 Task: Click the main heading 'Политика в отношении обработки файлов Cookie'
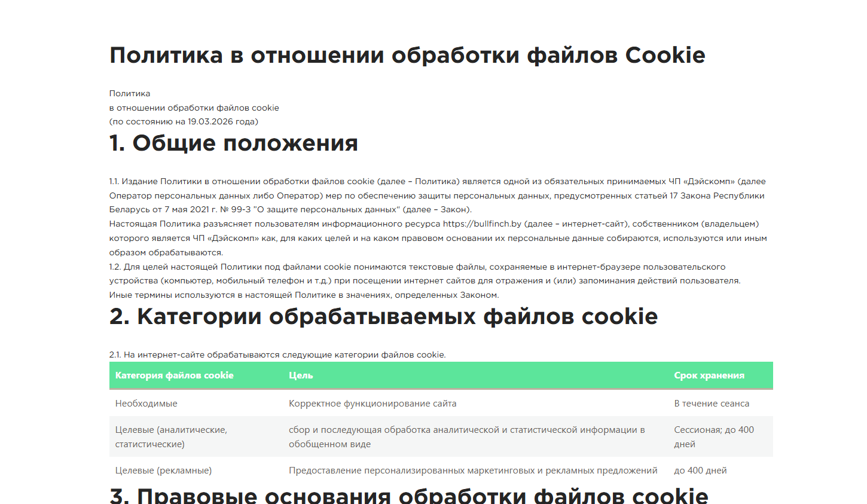[407, 56]
